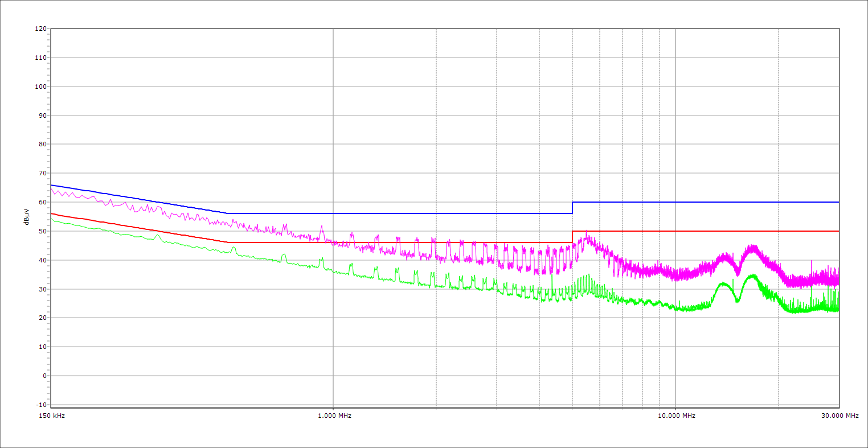The image size is (868, 448).
Task: Click the 0 y-axis tick label
Action: pyautogui.click(x=44, y=376)
